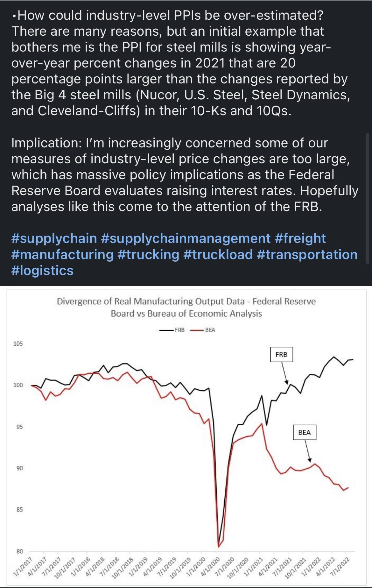
Task: Click the chart title about manufacturing divergence
Action: point(186,307)
